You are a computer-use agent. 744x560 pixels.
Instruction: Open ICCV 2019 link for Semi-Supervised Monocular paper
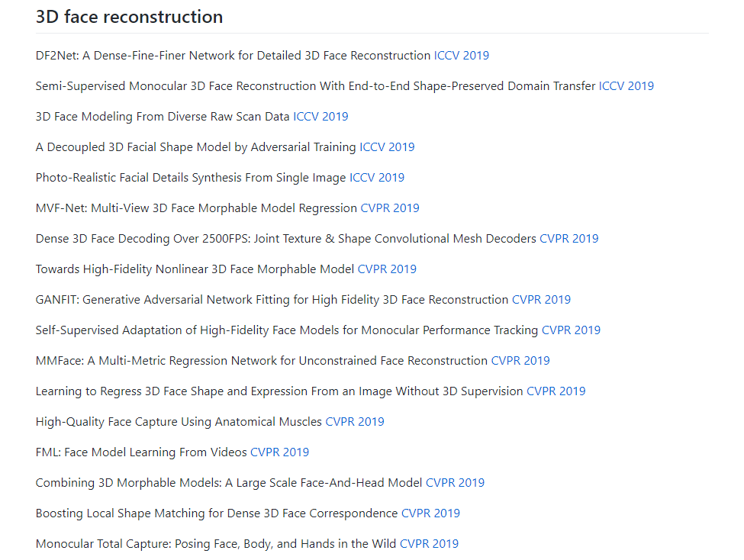(x=626, y=86)
